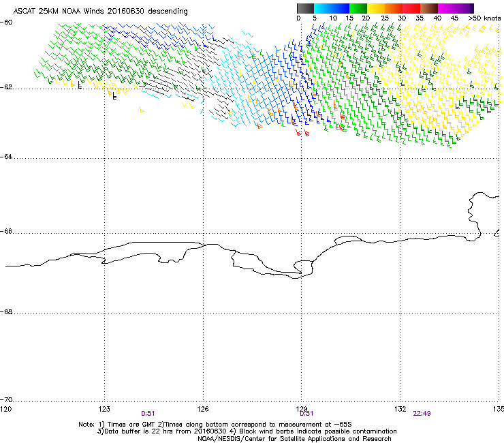The image size is (504, 443).
Task: Click the chart title 'ASCAT 25KM NOAA Winds 20160630 descending'
Action: point(100,12)
